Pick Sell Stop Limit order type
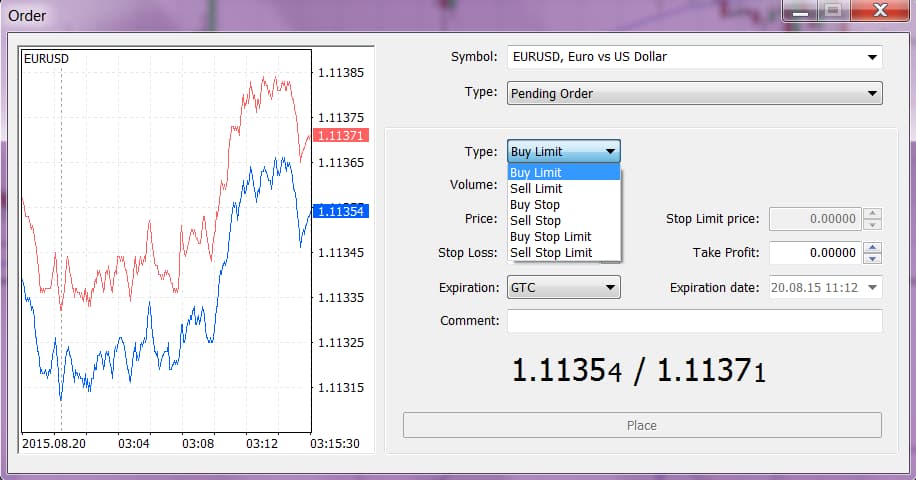 (564, 253)
